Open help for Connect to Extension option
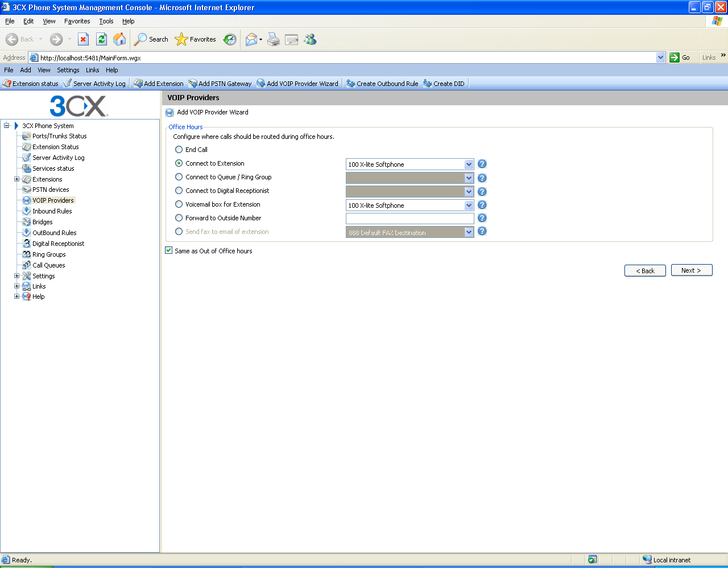 click(x=482, y=164)
